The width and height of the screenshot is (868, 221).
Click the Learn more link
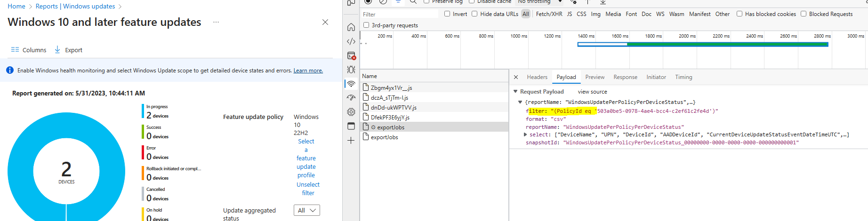(x=308, y=71)
